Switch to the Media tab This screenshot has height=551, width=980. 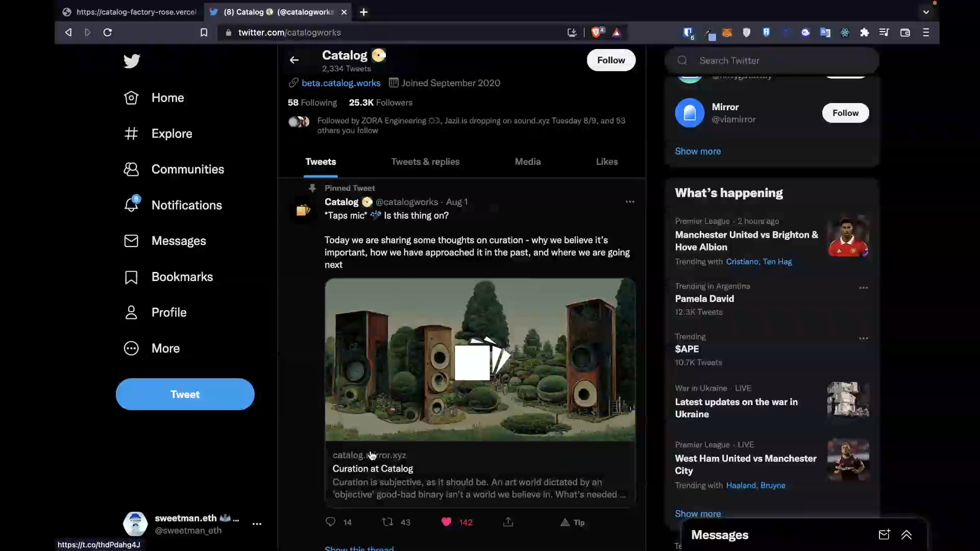pyautogui.click(x=528, y=162)
